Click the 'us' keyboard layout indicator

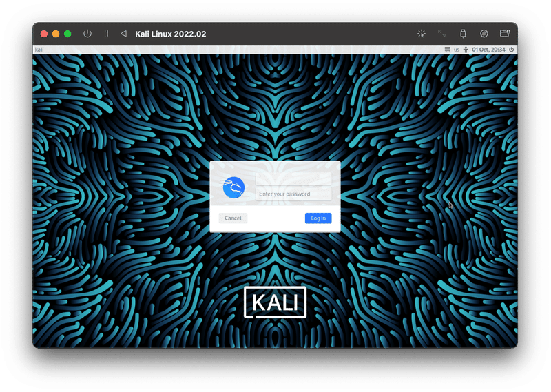[x=457, y=50]
